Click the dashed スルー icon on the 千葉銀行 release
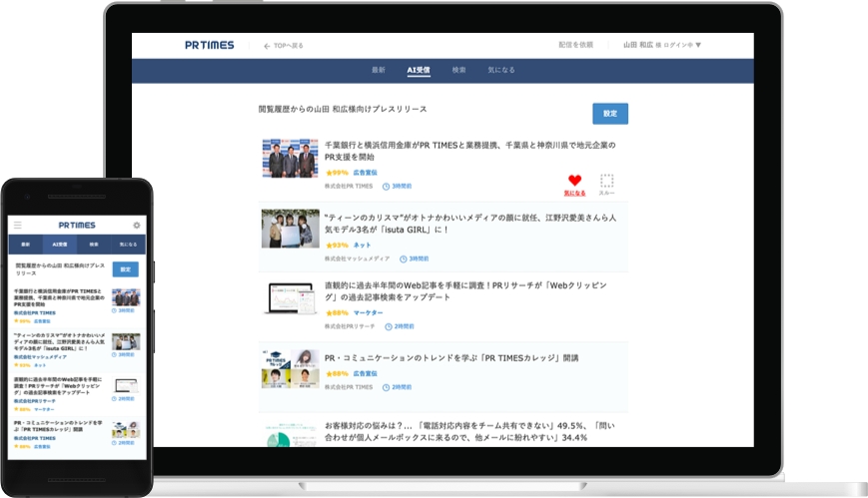The image size is (868, 498). [x=606, y=181]
